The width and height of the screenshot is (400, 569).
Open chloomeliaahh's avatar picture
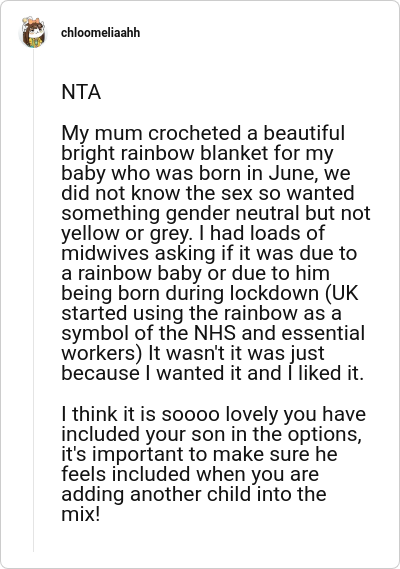[x=33, y=32]
